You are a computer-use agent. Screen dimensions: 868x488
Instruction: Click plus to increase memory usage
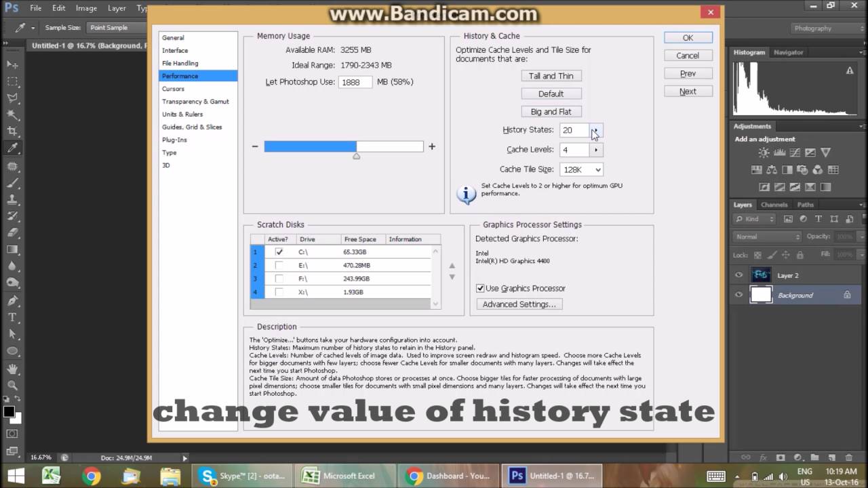click(431, 146)
